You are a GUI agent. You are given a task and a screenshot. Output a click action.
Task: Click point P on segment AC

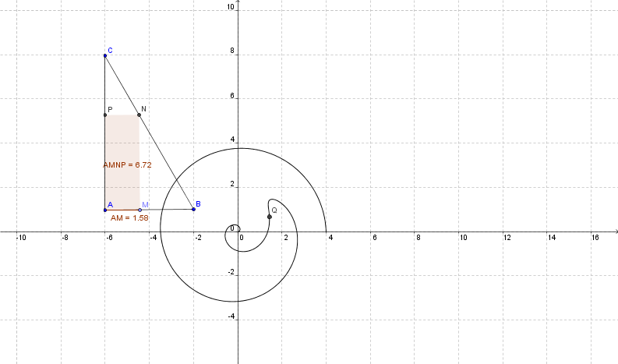[x=105, y=115]
